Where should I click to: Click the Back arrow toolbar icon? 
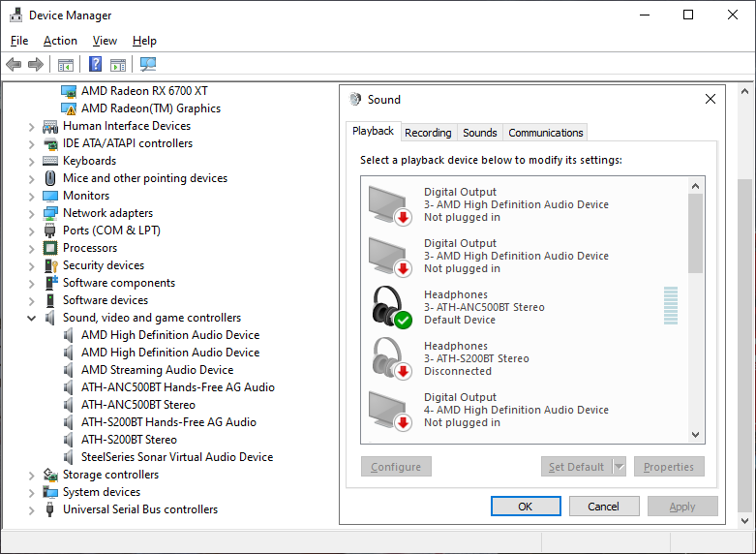pyautogui.click(x=14, y=64)
